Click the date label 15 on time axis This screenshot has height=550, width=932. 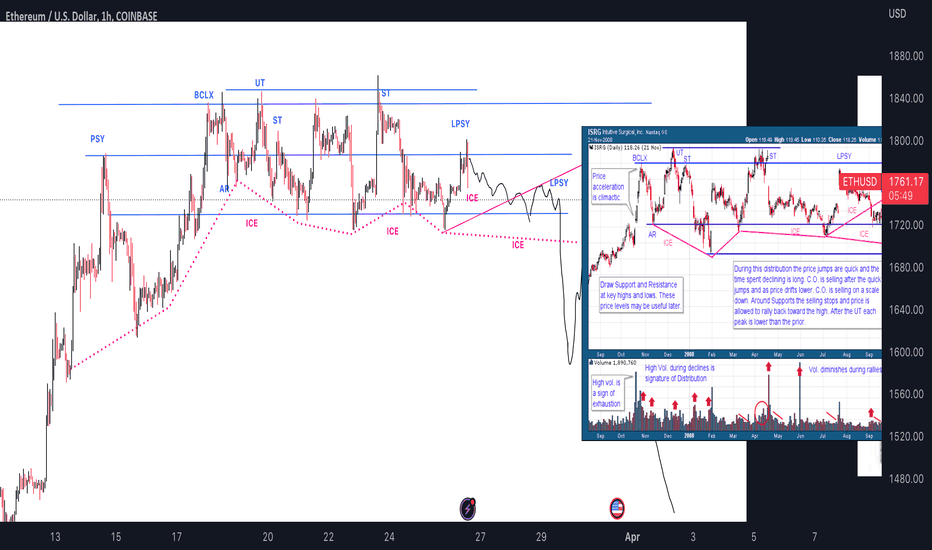(115, 537)
